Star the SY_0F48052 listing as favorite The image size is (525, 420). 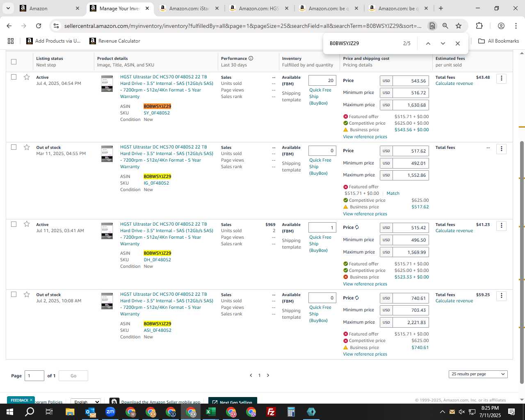(x=27, y=77)
